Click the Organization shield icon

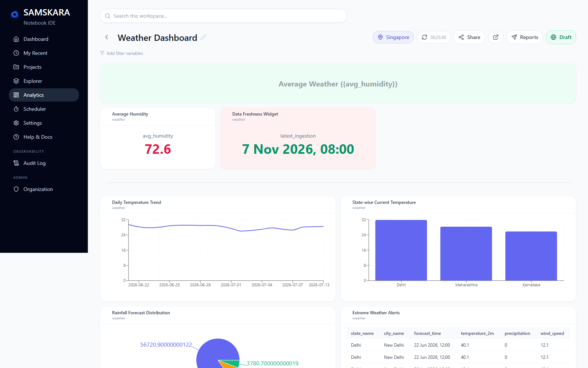[x=16, y=189]
